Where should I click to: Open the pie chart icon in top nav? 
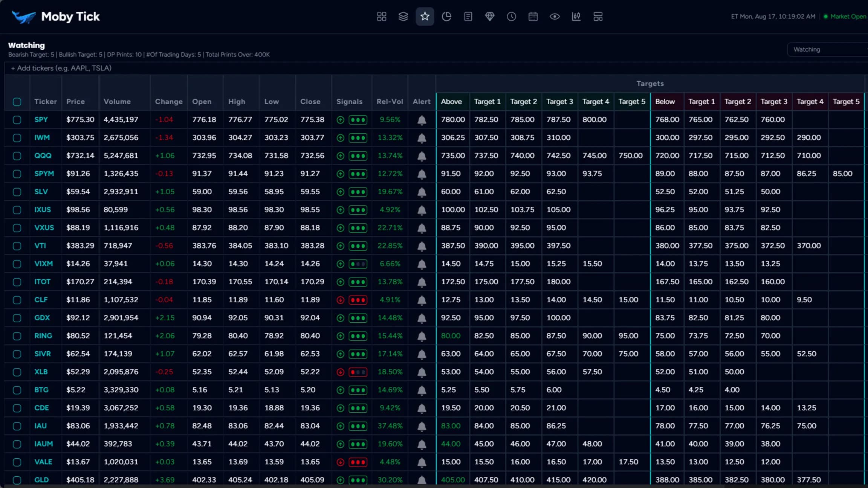[x=446, y=17]
